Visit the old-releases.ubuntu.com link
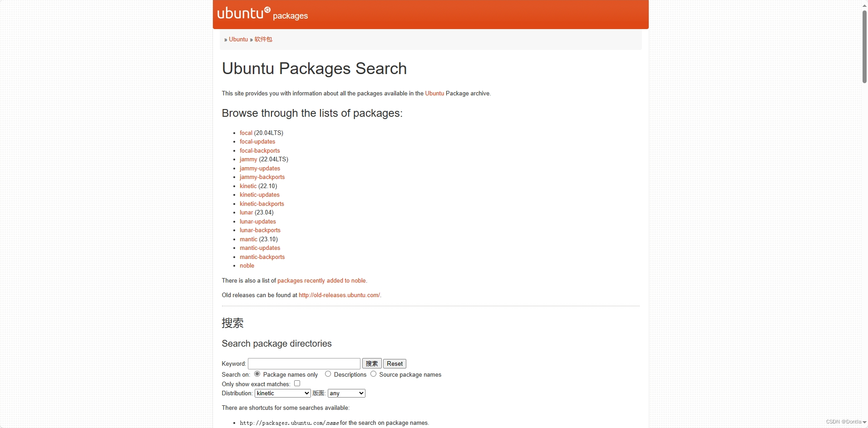Viewport: 868px width, 428px height. click(x=339, y=295)
